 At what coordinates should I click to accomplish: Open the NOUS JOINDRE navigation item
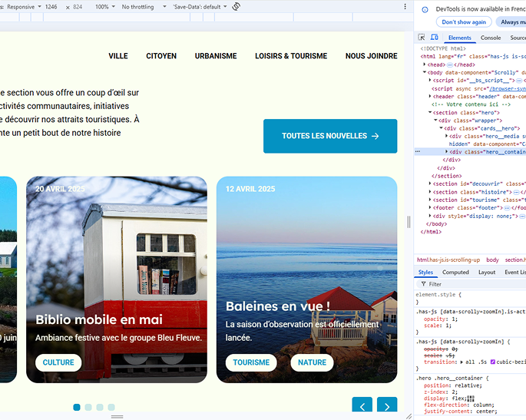point(372,56)
